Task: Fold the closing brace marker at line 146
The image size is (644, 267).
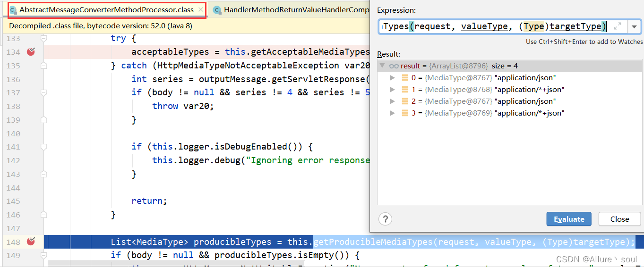Action: tap(44, 215)
